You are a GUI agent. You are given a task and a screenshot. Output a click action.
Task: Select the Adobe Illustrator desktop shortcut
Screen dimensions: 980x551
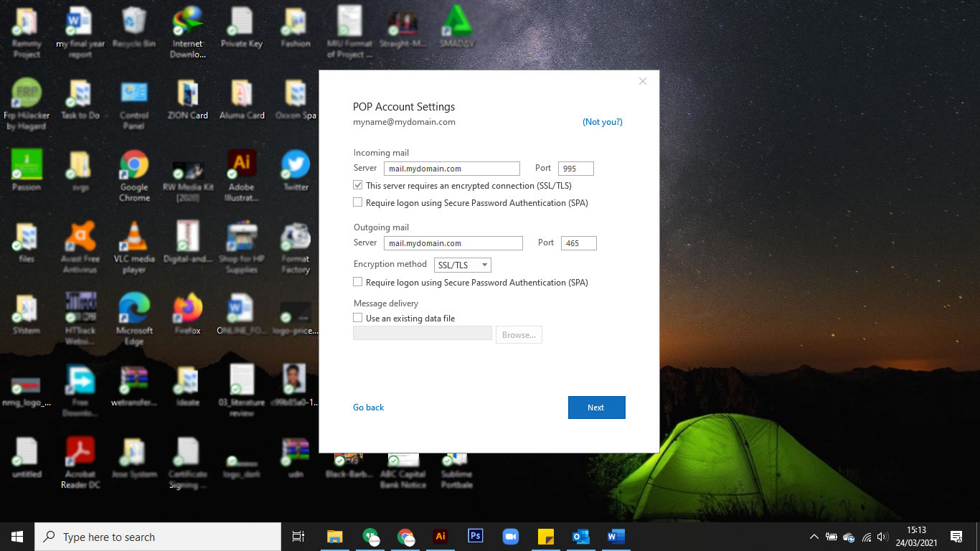coord(242,176)
